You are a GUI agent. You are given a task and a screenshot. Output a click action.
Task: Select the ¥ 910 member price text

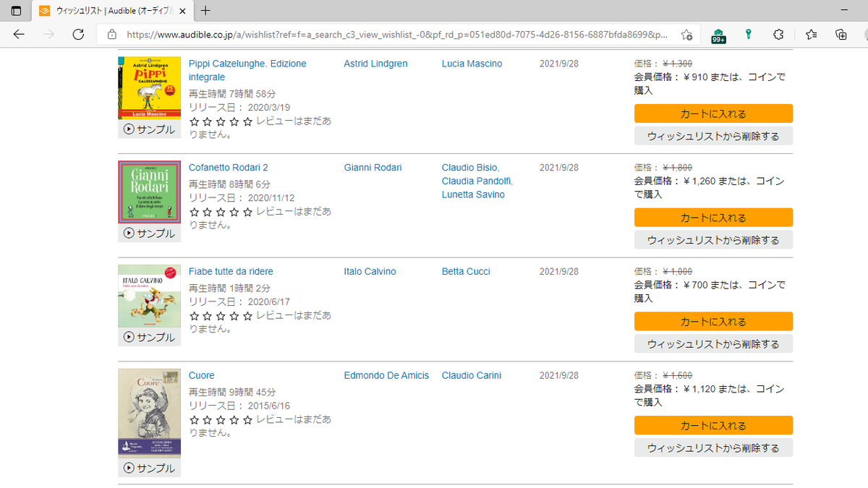695,77
